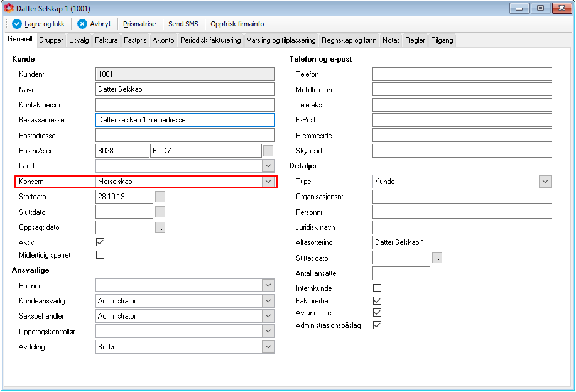Screen dimensions: 576x392
Task: Open Sluttdato date picker button
Action: click(x=160, y=212)
